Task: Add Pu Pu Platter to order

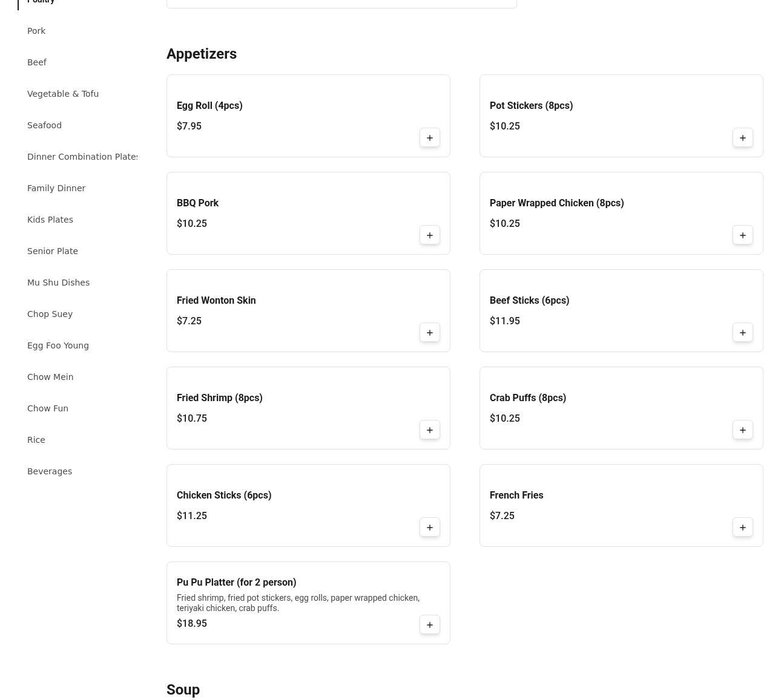Action: click(430, 625)
